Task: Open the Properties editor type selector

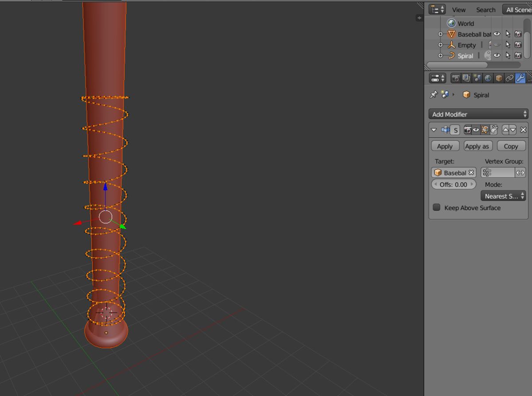Action: click(x=437, y=78)
